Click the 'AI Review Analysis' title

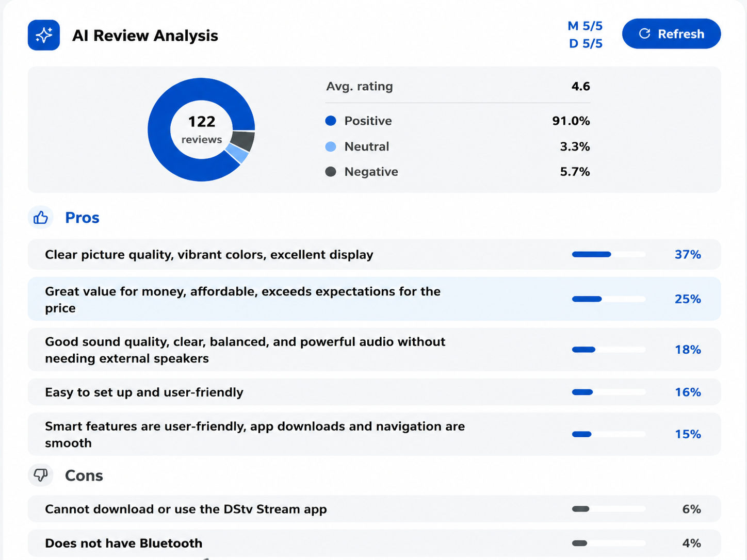[145, 36]
